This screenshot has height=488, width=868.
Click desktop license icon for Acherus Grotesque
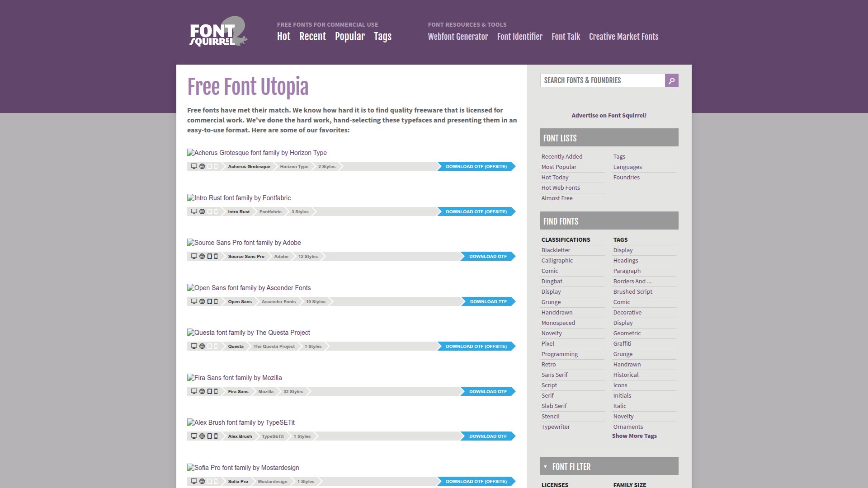pyautogui.click(x=194, y=166)
